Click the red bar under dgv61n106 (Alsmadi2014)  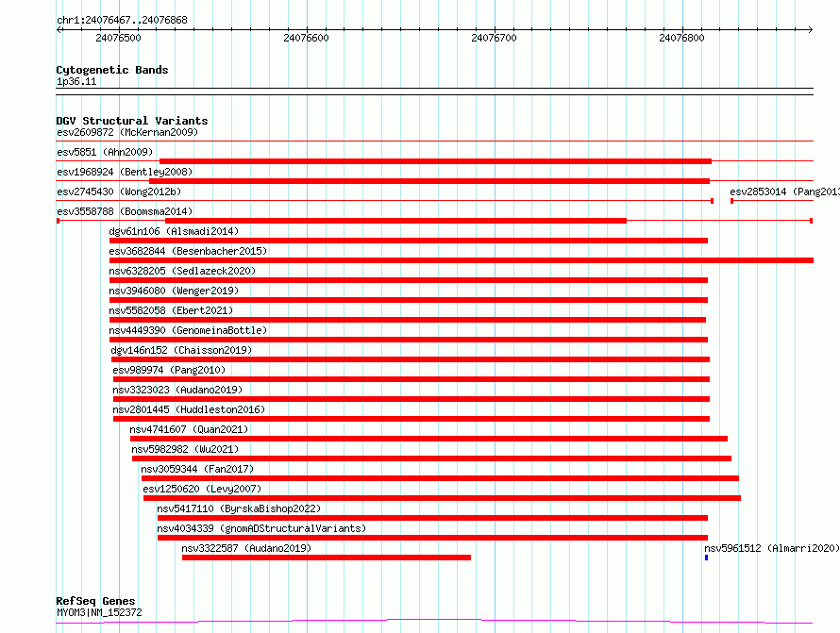409,241
